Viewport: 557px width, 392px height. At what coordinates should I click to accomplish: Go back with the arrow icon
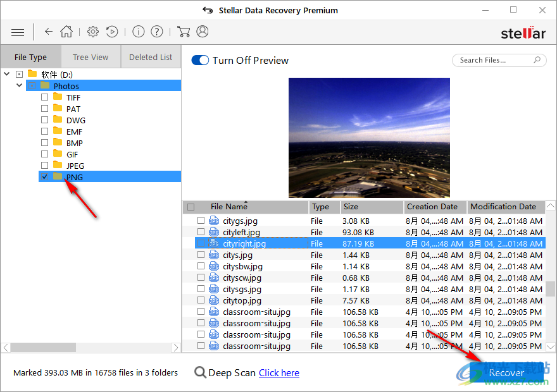tap(49, 32)
